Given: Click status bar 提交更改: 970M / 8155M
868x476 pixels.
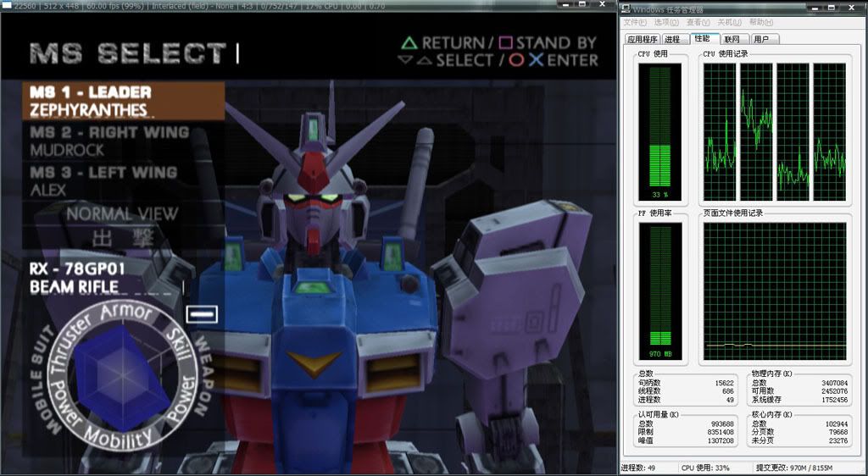Looking at the screenshot, I should (x=794, y=468).
